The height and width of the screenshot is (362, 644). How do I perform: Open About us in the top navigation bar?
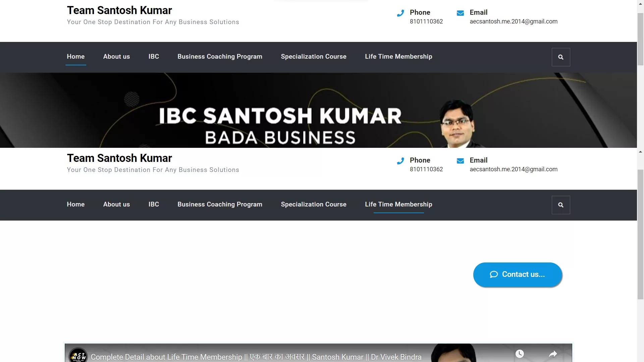tap(116, 57)
